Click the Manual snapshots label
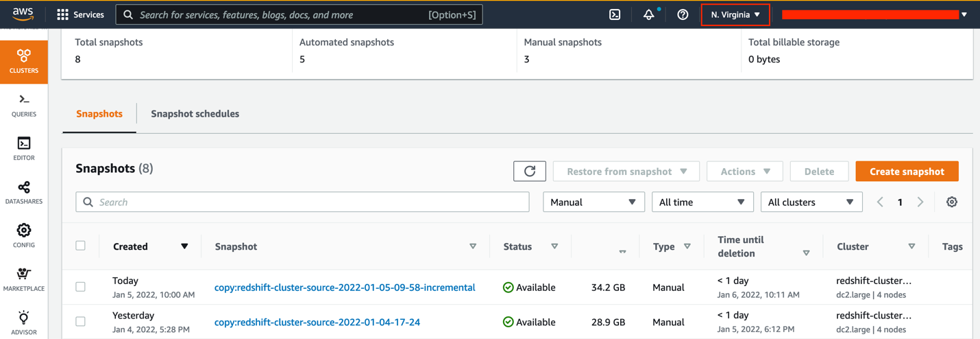 (x=563, y=42)
